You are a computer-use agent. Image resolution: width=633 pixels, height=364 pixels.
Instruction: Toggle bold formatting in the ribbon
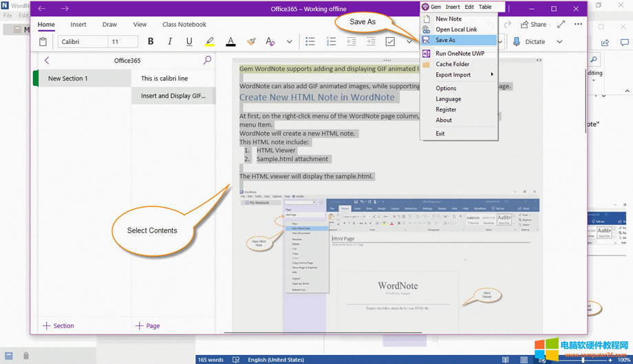[x=151, y=42]
